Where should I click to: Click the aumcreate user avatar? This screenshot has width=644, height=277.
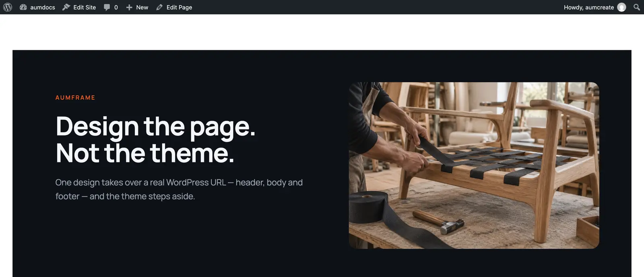621,7
